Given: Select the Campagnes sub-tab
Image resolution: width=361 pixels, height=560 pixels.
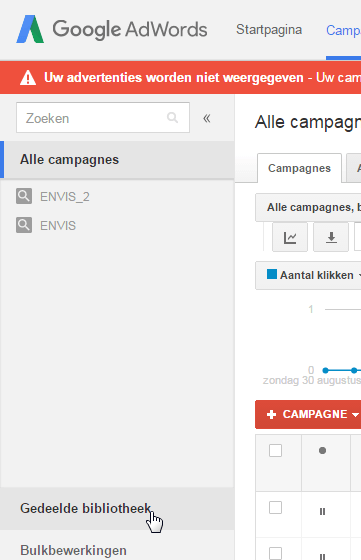Looking at the screenshot, I should tap(299, 168).
